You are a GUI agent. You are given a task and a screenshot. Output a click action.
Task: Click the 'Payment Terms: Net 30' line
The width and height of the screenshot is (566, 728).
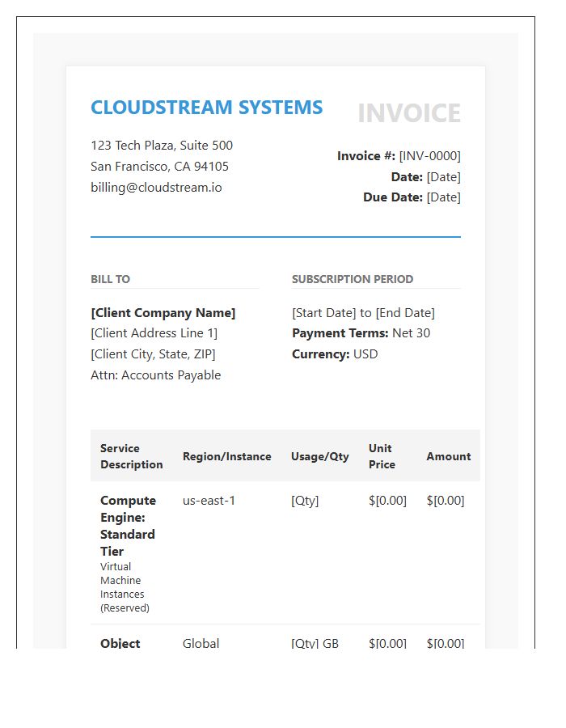click(x=361, y=333)
